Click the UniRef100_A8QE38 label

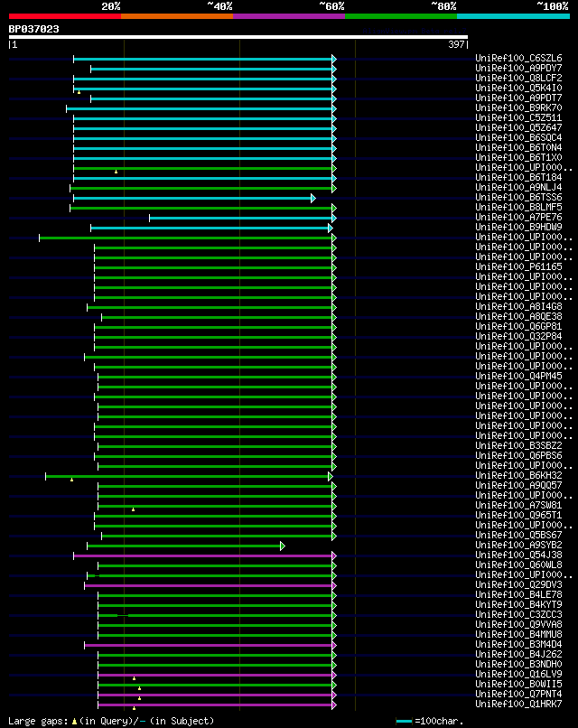click(x=518, y=317)
